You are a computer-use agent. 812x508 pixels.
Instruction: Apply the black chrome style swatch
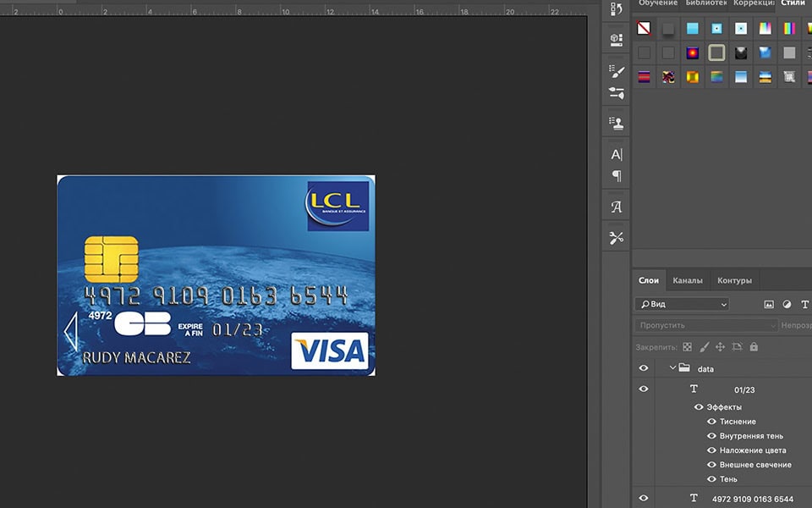(741, 52)
